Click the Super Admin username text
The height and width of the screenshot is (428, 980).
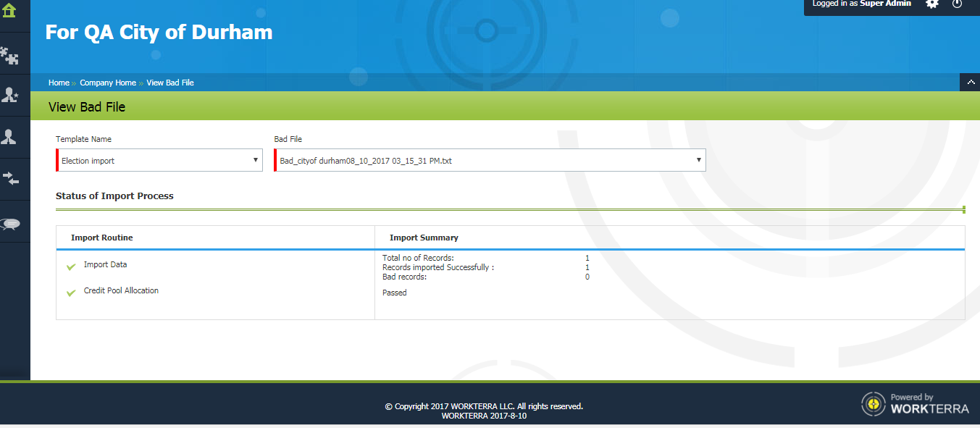[885, 4]
